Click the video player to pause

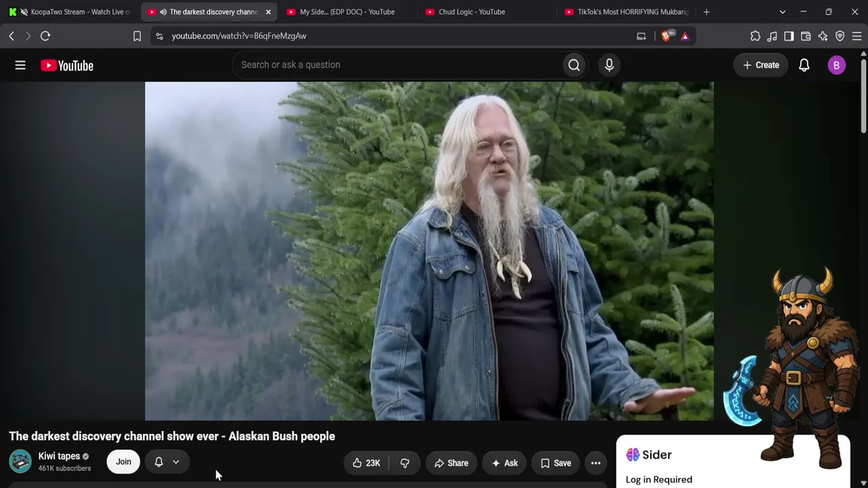click(429, 251)
